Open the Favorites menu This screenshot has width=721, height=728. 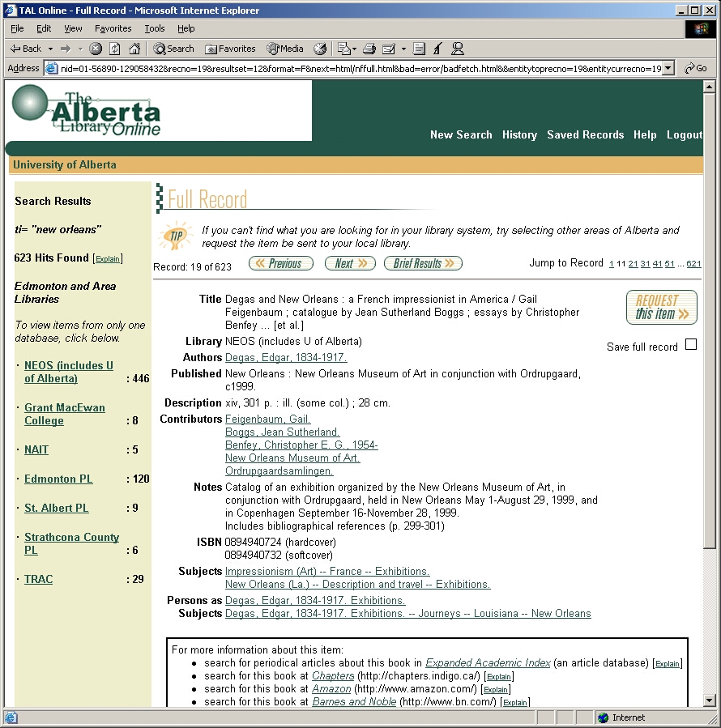[x=113, y=29]
